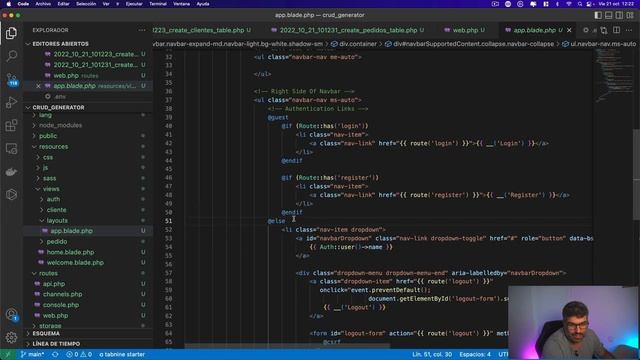The image size is (640, 360).
Task: Select web.php in open editors list
Action: (66, 76)
